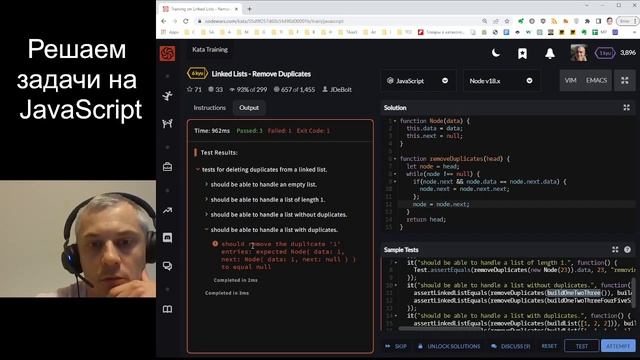
Task: Maximize the Sample Tests panel
Action: click(615, 250)
